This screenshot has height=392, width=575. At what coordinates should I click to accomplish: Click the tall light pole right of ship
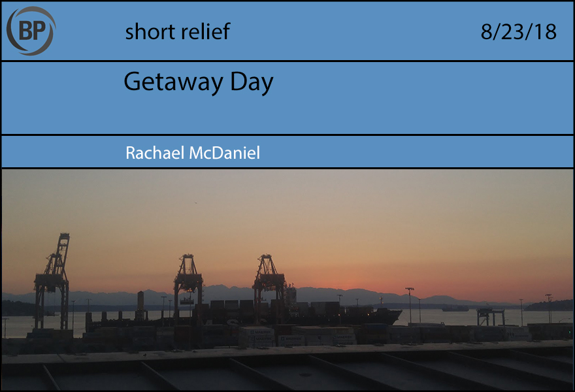(x=410, y=304)
